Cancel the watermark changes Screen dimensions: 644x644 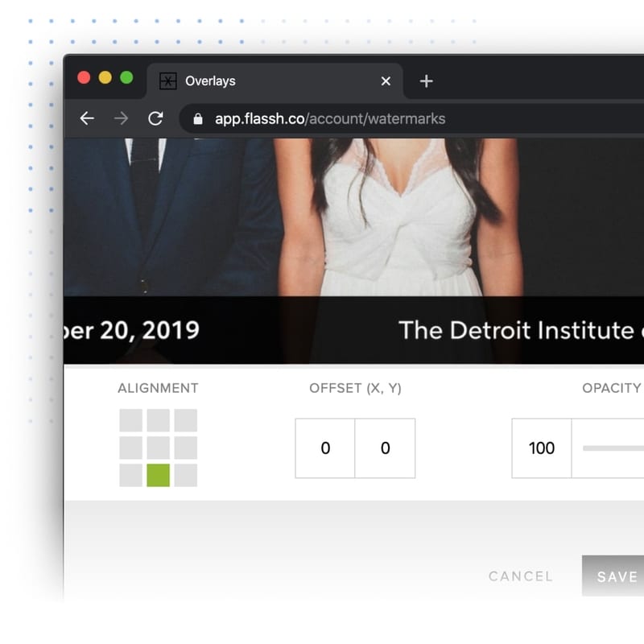521,576
